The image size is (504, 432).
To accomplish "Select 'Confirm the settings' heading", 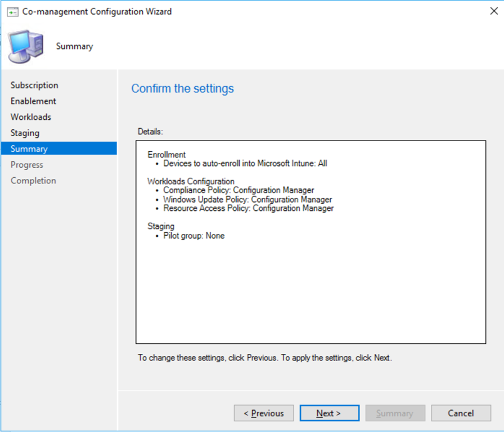I will (x=183, y=88).
